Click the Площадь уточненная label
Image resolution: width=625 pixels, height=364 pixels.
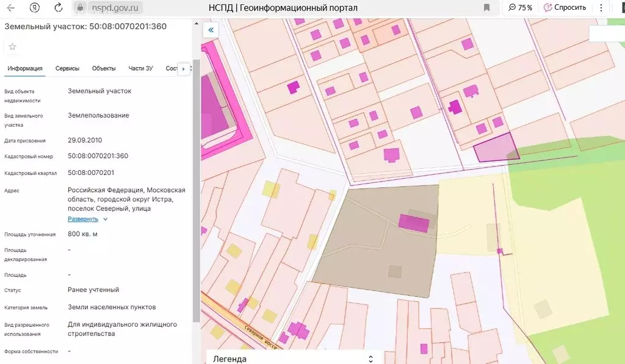point(30,235)
